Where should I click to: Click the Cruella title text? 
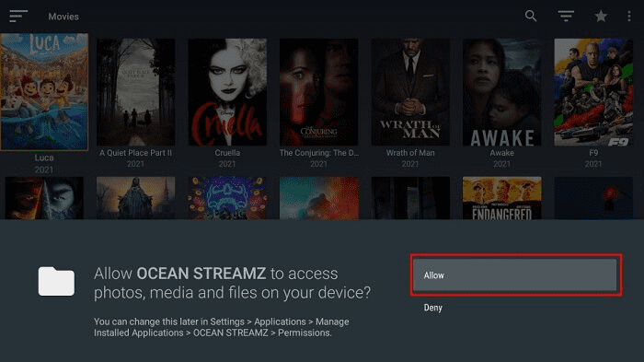[x=227, y=153]
